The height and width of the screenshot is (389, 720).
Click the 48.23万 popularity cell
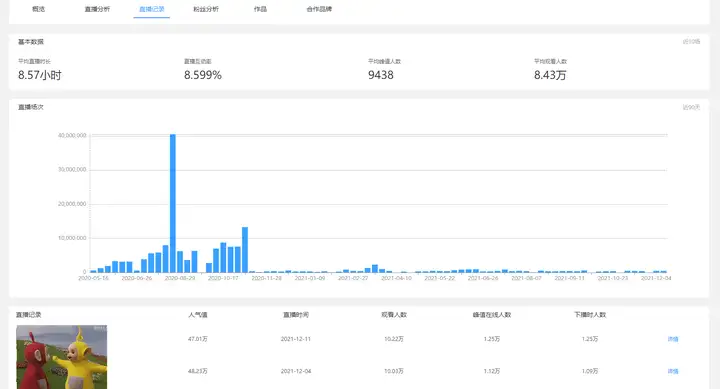tap(198, 371)
